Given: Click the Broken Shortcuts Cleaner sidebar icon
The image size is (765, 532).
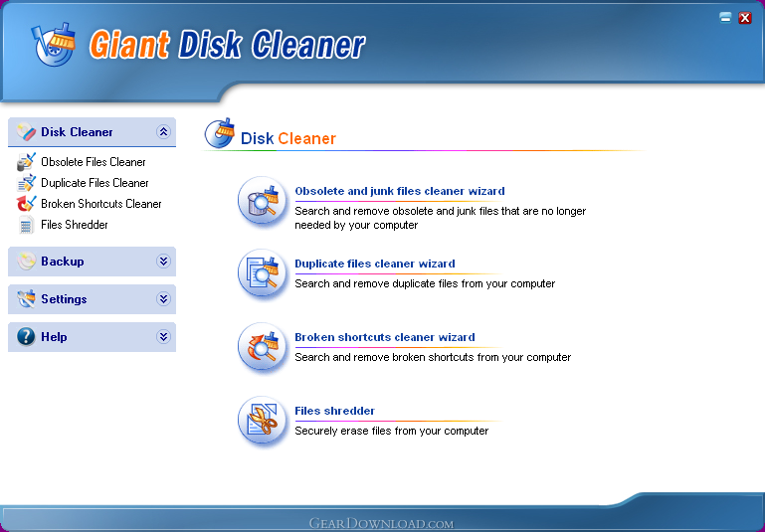Looking at the screenshot, I should click(x=26, y=203).
